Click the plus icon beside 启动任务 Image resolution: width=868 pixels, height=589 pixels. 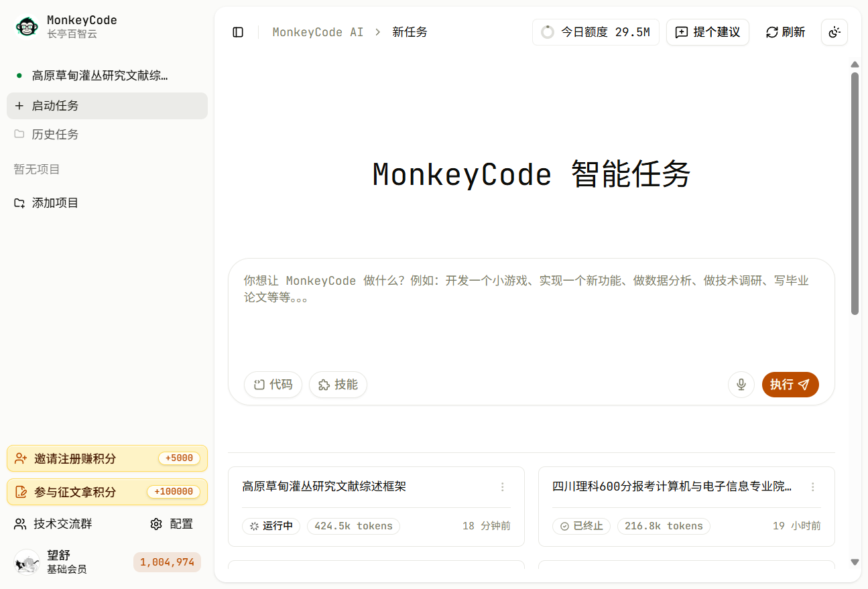(19, 106)
